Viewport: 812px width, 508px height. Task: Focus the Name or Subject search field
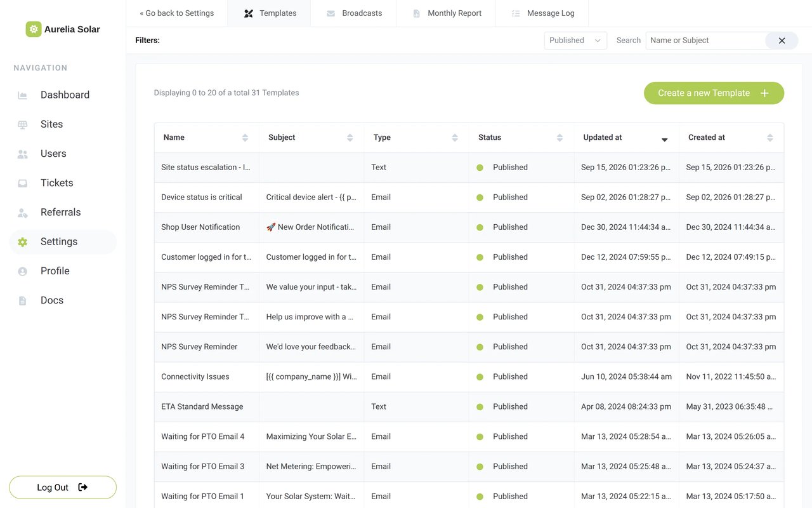(706, 41)
